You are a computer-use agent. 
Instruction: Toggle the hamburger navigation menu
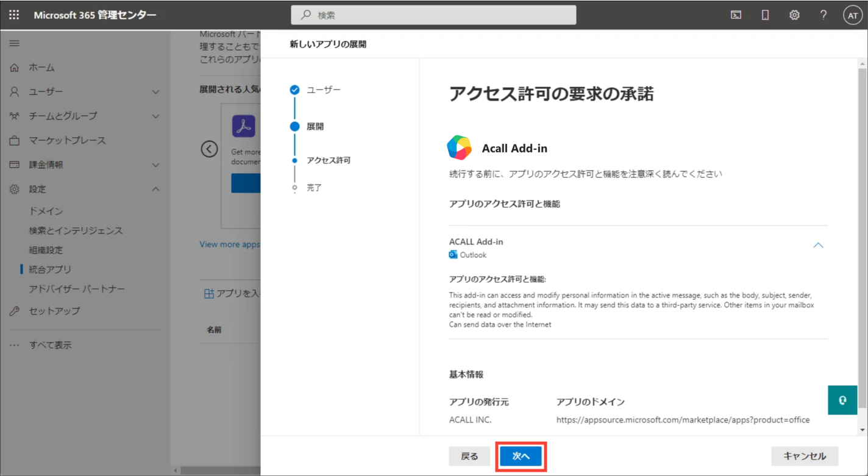[14, 43]
